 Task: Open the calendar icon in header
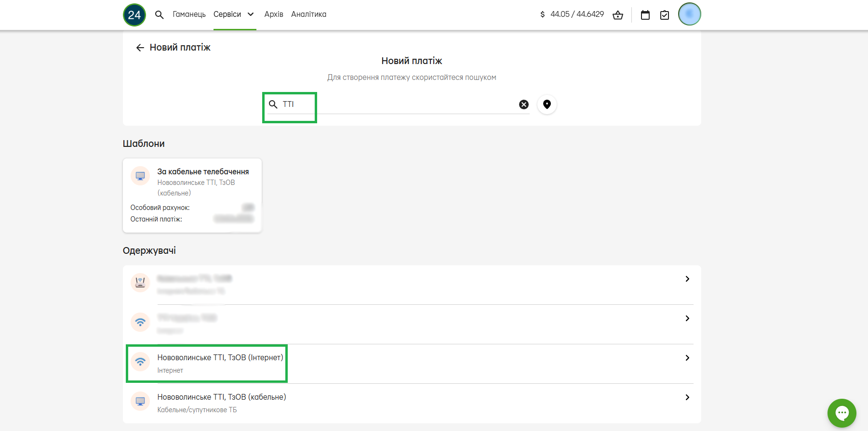(645, 15)
